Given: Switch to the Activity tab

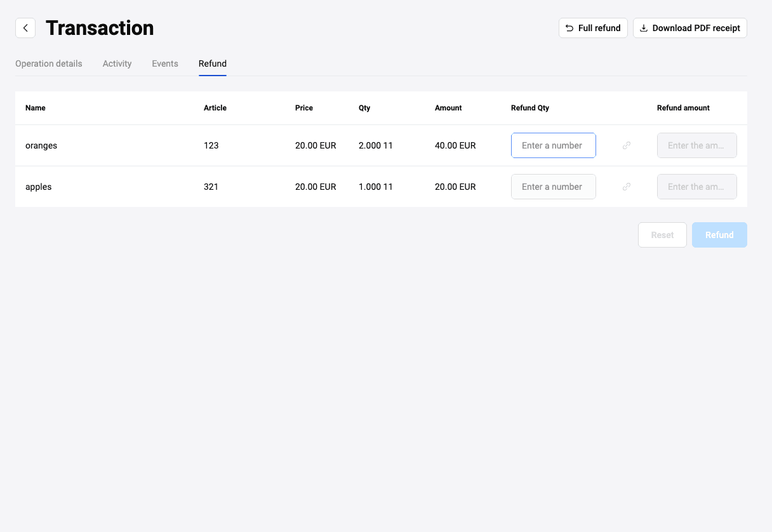Looking at the screenshot, I should tap(117, 63).
